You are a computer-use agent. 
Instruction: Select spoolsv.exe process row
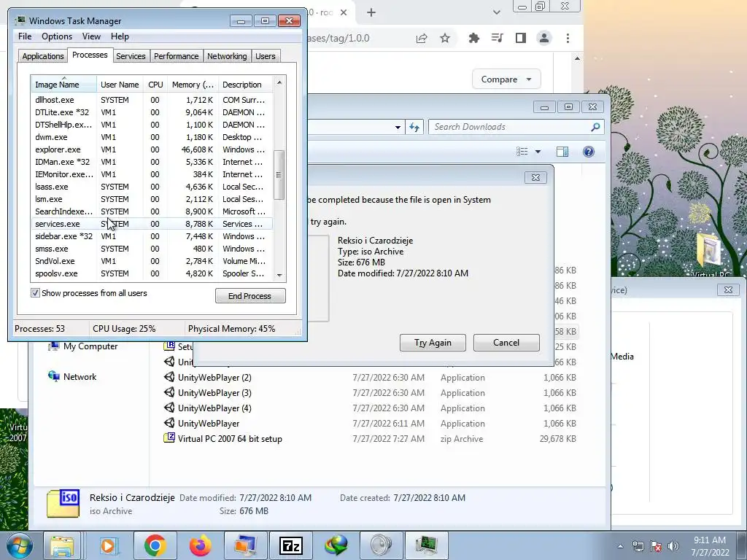point(152,273)
